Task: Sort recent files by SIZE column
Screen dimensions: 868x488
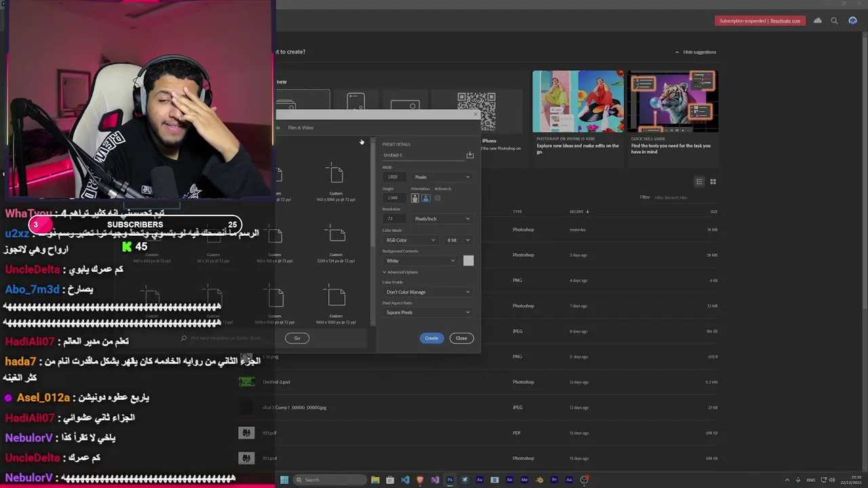Action: (x=713, y=211)
